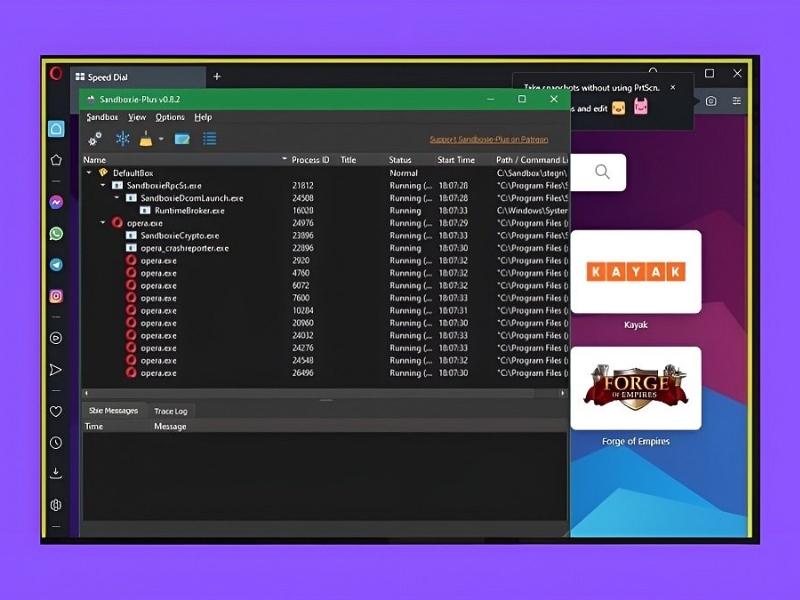Select opera.exe with process ID 26496
800x600 pixels.
(326, 373)
